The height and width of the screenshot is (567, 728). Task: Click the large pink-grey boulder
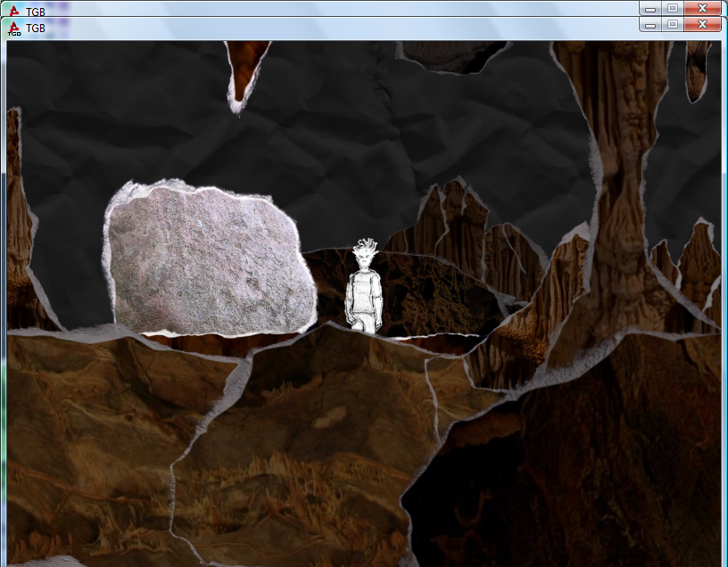coord(210,258)
